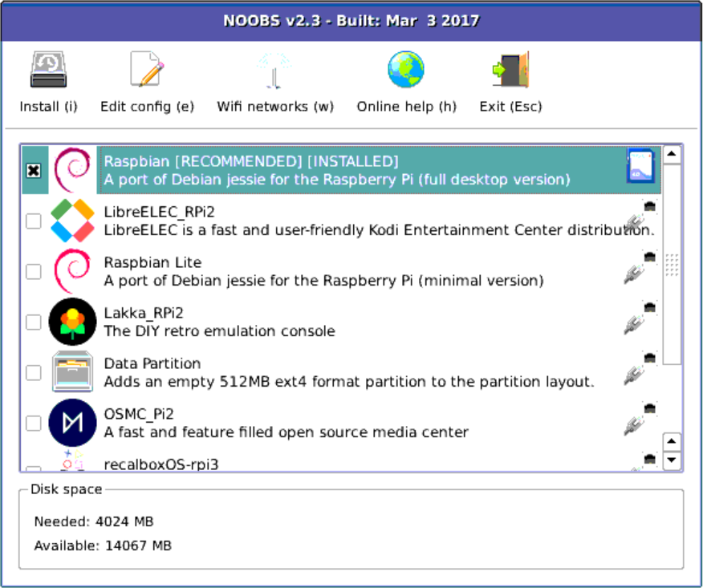
Task: Click the LibreELEC colorful logo
Action: (72, 221)
